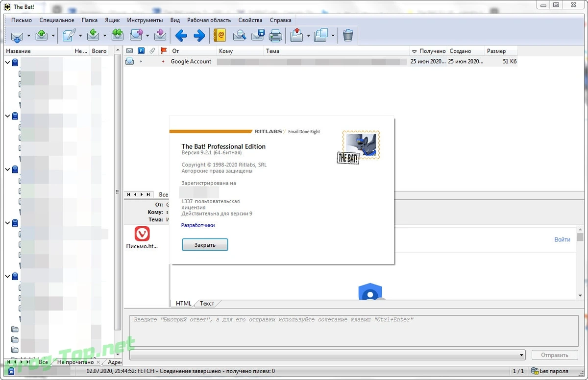Screen dimensions: 588x380
Task: Sort by the paperclip attachment column icon
Action: [x=152, y=51]
